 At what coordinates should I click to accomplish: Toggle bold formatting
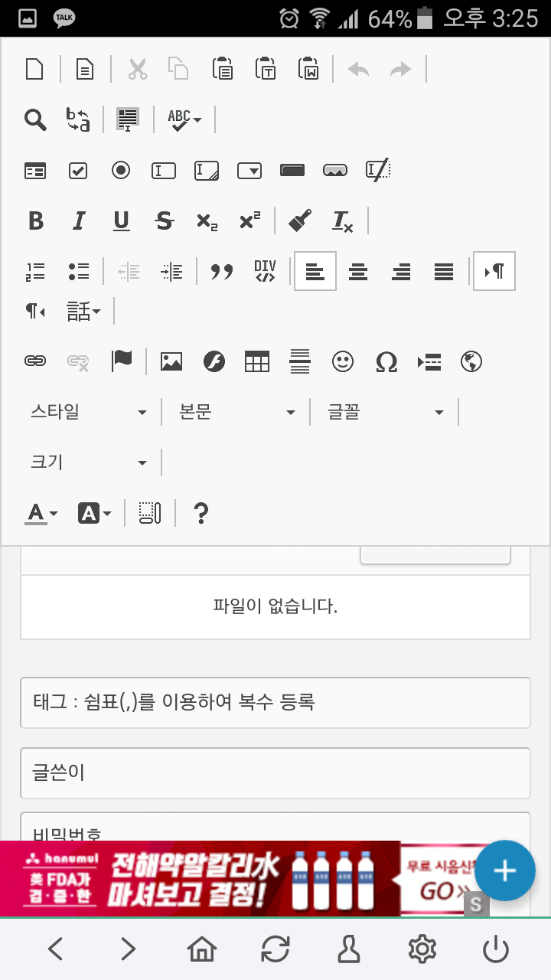coord(35,221)
